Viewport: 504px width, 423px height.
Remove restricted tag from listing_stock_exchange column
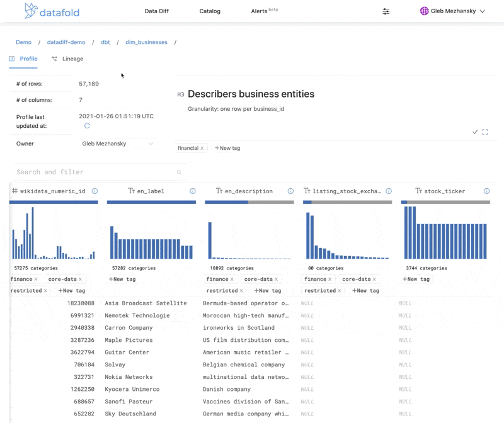point(340,291)
